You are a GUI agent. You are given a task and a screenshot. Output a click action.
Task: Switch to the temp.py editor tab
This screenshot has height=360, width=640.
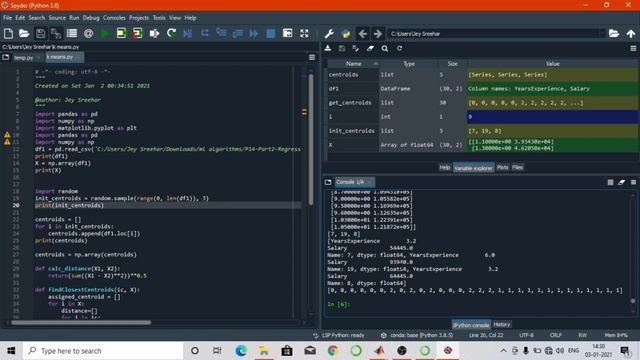point(27,58)
